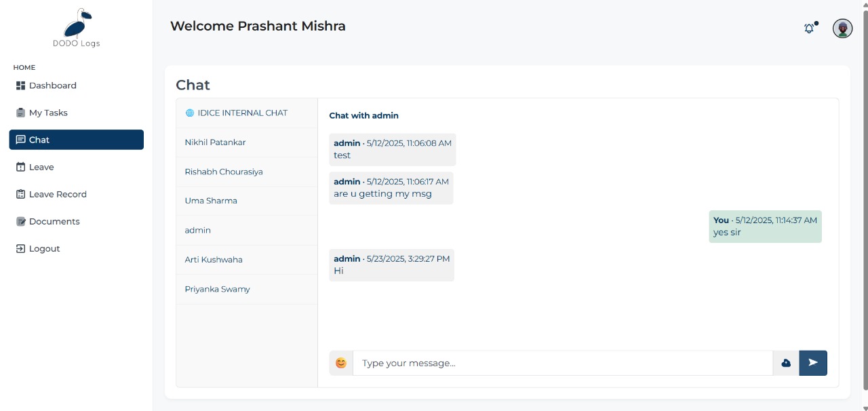
Task: Click the Leave Record icon
Action: coord(20,194)
